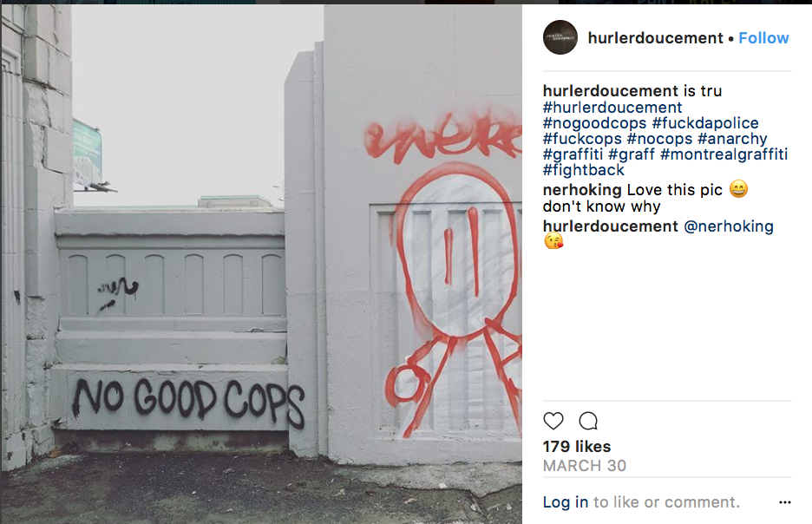This screenshot has height=524, width=812.
Task: Visit nerhoking commenter profile
Action: [x=582, y=190]
